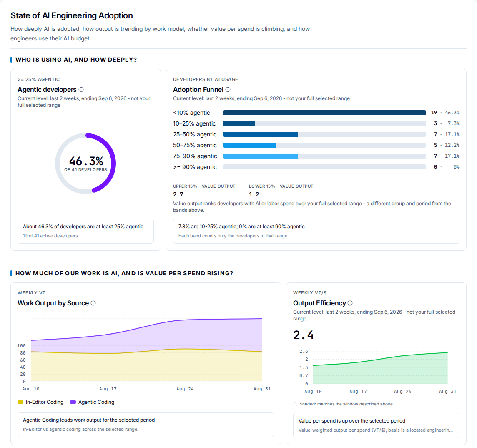Click the '>= 90% agentic' row label
Image resolution: width=477 pixels, height=448 pixels.
coord(195,167)
